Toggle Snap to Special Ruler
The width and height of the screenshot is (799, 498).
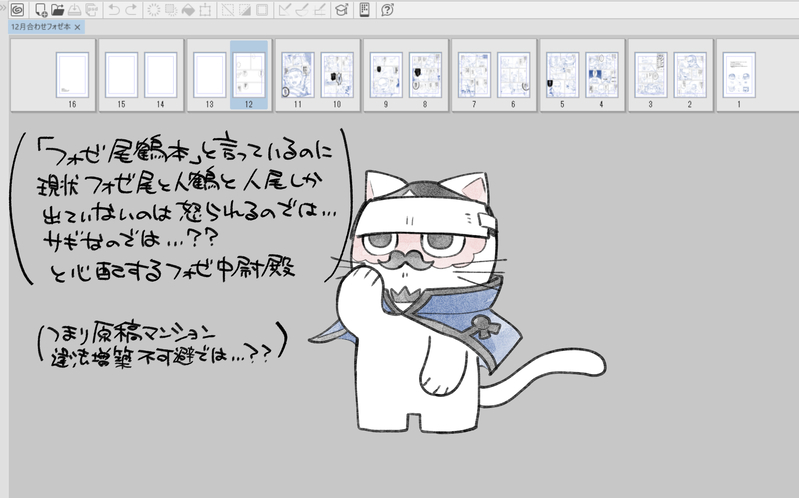coord(302,10)
